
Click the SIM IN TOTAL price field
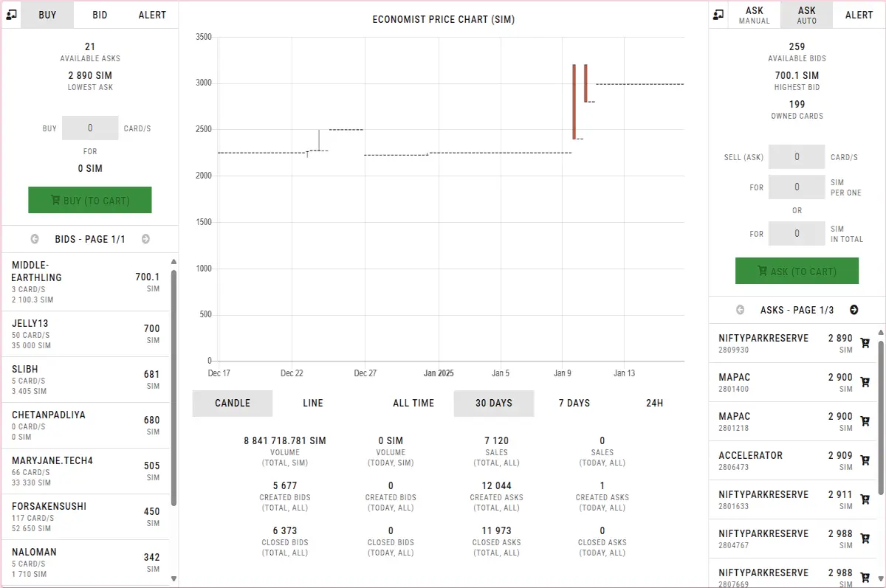(x=797, y=233)
